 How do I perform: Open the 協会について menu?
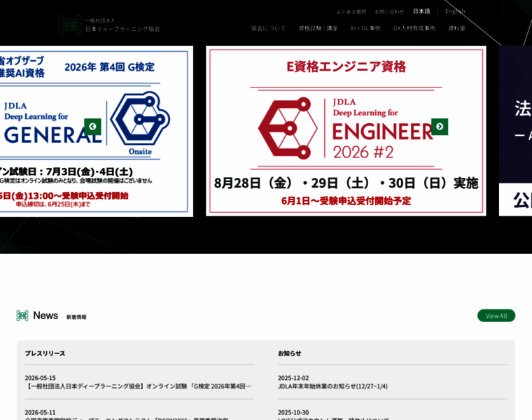(x=268, y=28)
